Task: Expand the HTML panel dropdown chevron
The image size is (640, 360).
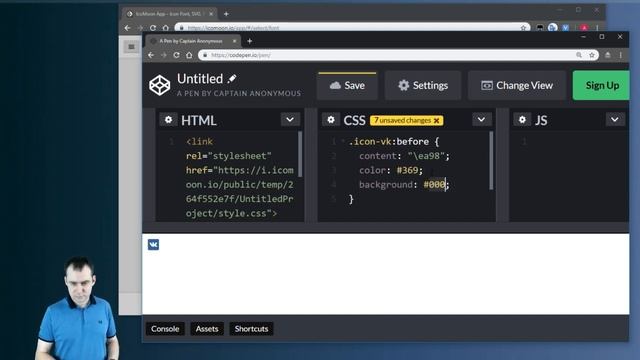Action: pyautogui.click(x=290, y=120)
